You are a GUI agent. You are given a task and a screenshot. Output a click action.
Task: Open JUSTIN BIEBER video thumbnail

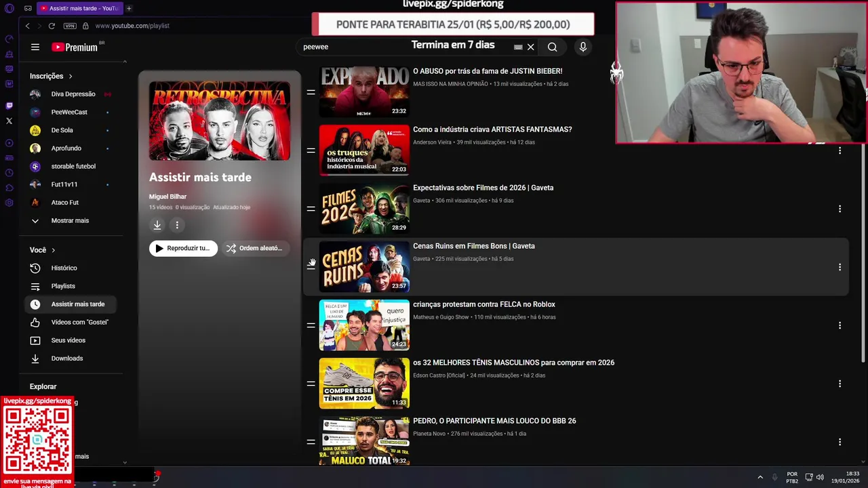[x=364, y=91]
